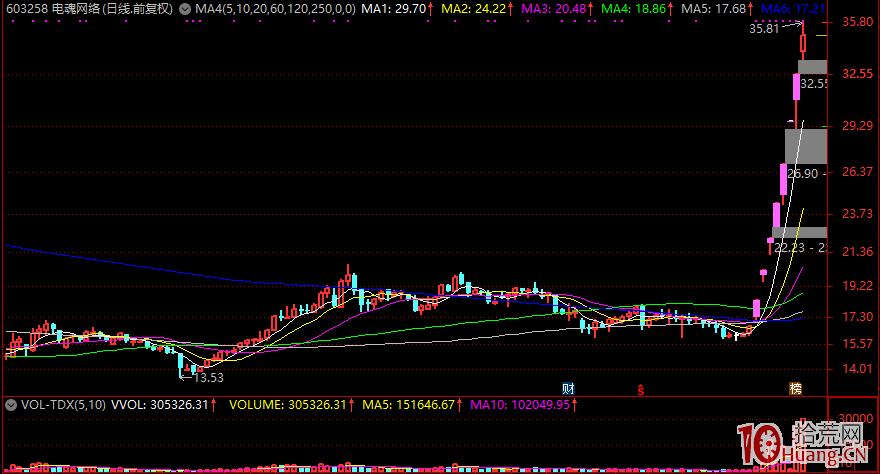Viewport: 880px width, 474px height.
Task: Click the 13.53 low price label
Action: (x=209, y=378)
